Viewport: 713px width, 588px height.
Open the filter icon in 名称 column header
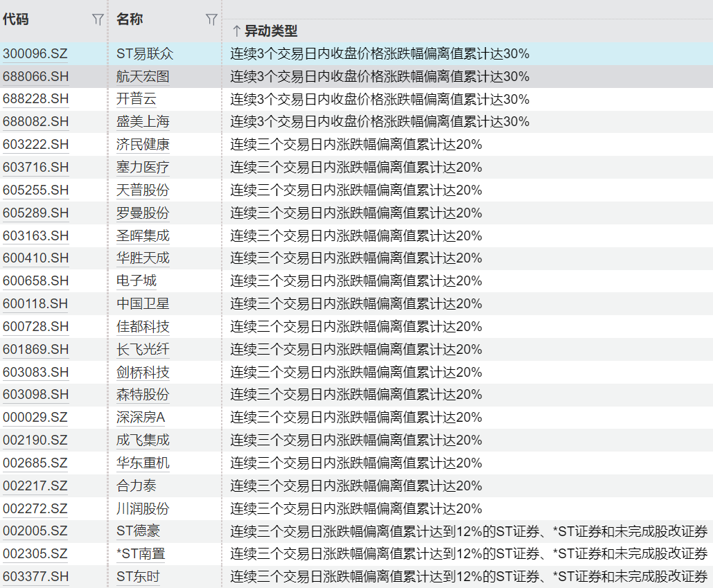pos(211,20)
